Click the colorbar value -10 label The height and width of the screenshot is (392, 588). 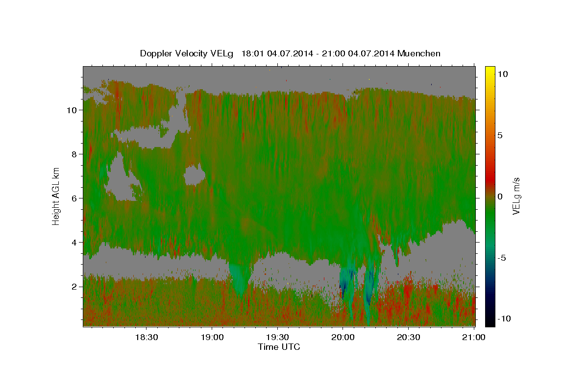504,318
